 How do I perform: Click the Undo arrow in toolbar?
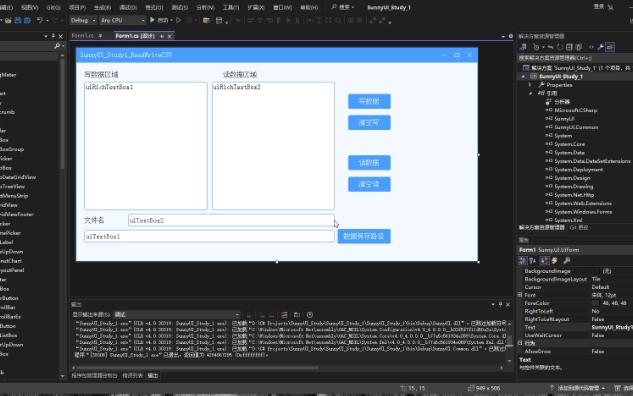point(40,20)
